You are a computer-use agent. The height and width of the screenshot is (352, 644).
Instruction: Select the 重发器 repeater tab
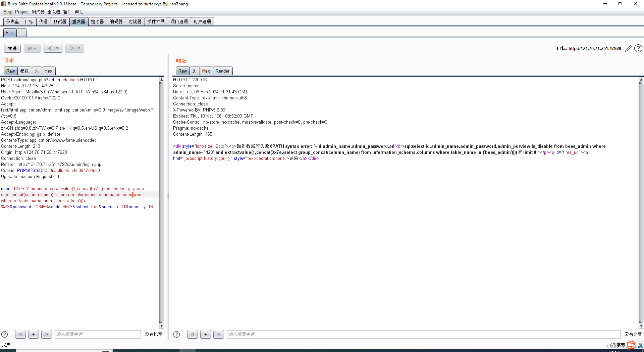click(x=79, y=21)
